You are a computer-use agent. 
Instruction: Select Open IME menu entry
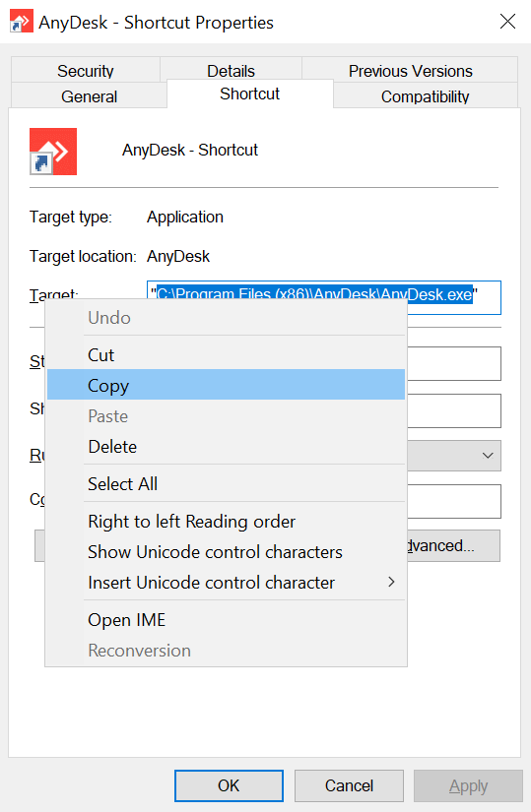click(x=226, y=619)
